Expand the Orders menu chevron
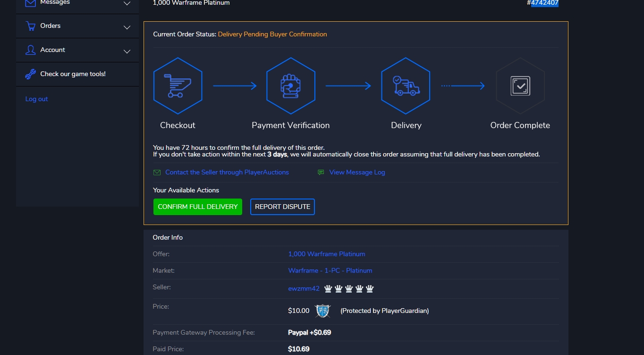The height and width of the screenshot is (355, 644). [x=127, y=27]
